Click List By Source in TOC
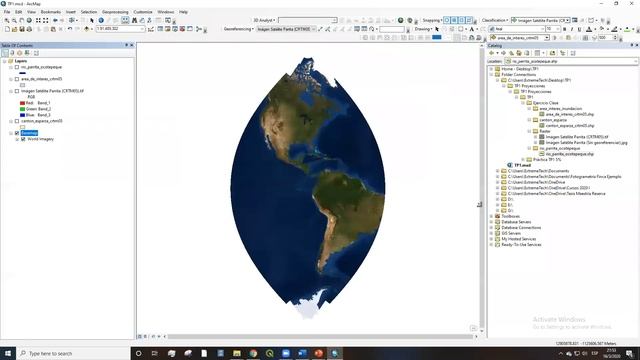640x360 pixels. tap(12, 53)
